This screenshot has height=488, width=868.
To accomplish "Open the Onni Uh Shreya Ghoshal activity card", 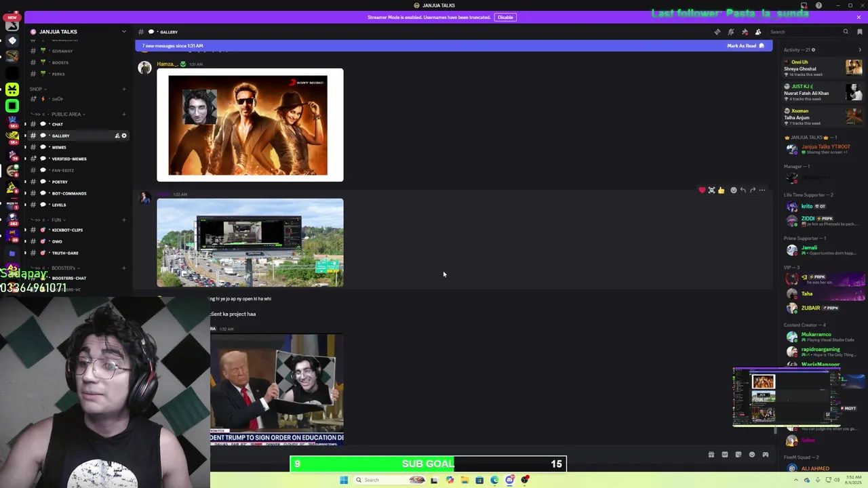I will click(823, 68).
